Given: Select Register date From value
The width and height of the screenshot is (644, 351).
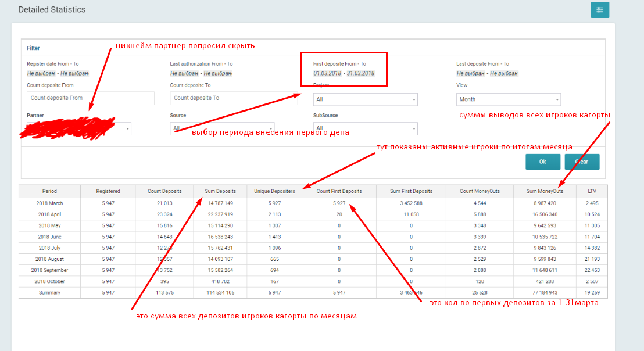Looking at the screenshot, I should pyautogui.click(x=41, y=73).
